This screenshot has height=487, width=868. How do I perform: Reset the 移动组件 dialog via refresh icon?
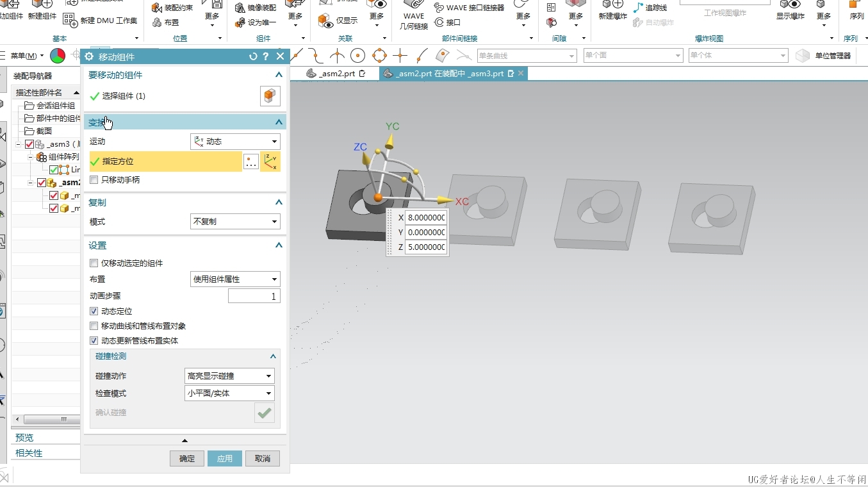point(253,56)
